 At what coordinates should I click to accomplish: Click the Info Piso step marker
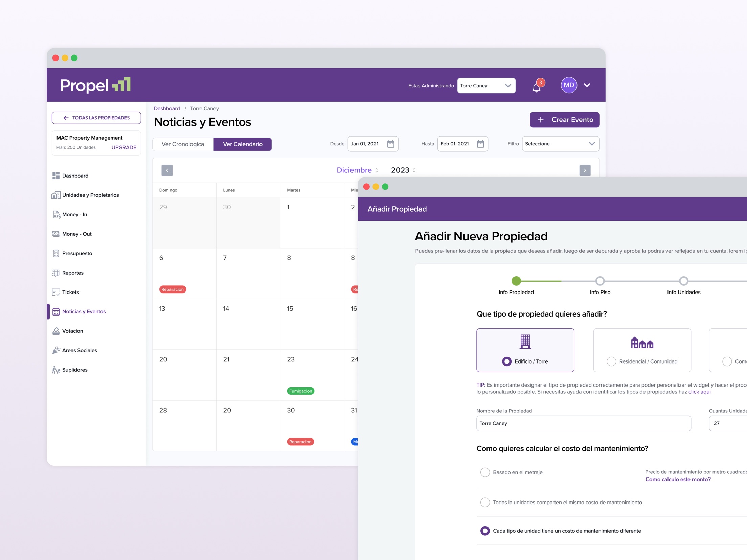600,281
